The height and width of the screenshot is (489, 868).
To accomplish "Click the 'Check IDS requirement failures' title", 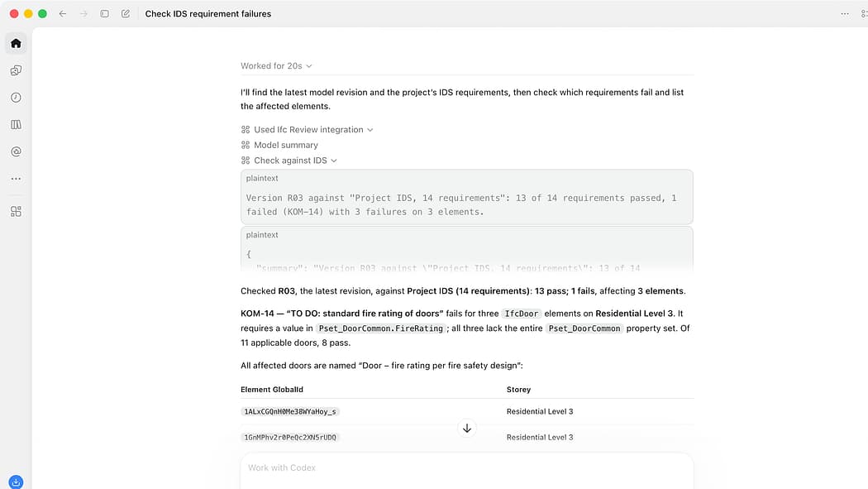I will point(208,14).
